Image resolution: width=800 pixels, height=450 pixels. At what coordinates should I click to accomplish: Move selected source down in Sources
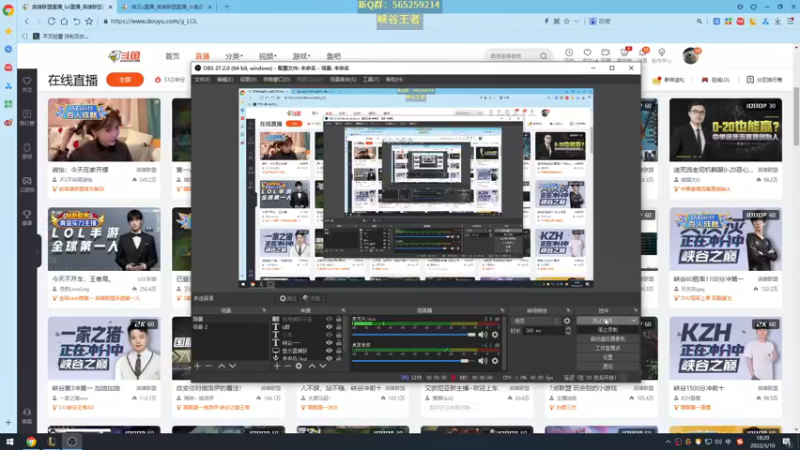coord(322,366)
